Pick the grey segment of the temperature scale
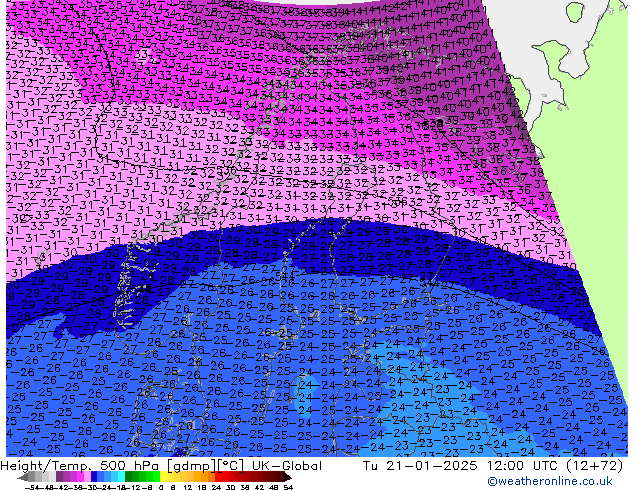This screenshot has width=634, height=490. (x=42, y=477)
